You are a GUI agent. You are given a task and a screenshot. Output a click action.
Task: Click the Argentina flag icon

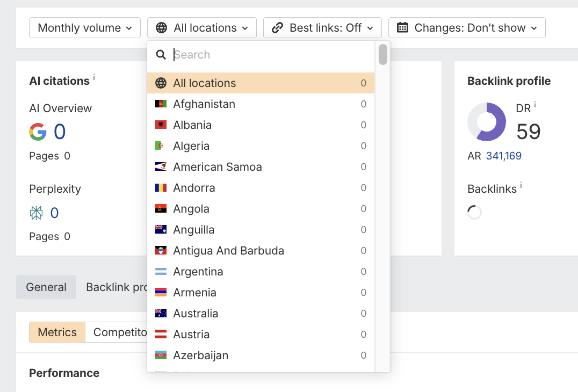click(161, 272)
